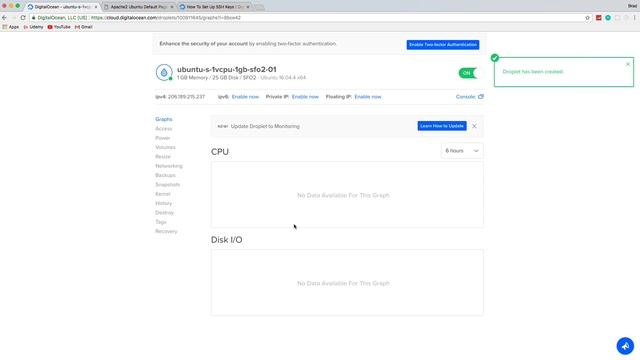Open the Backups section in sidebar
The width and height of the screenshot is (640, 360).
[165, 176]
